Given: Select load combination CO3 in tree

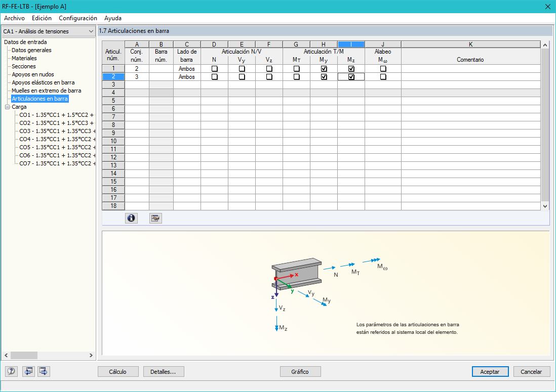Looking at the screenshot, I should pos(57,131).
